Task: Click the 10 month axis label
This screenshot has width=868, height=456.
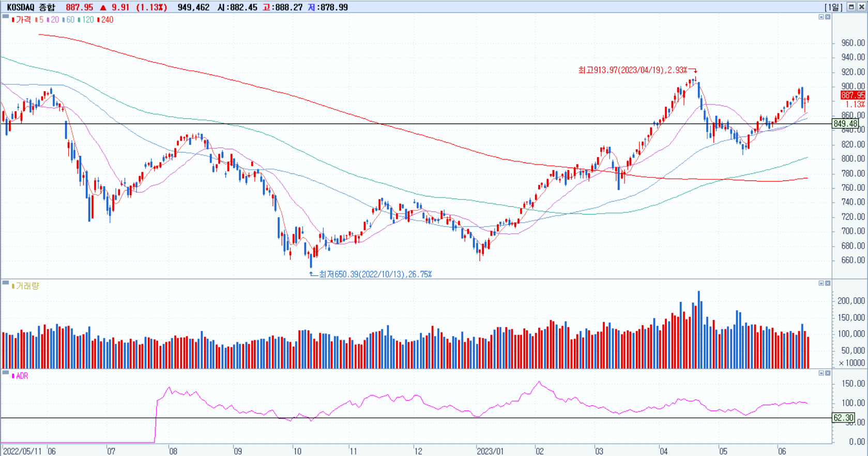Action: point(297,451)
